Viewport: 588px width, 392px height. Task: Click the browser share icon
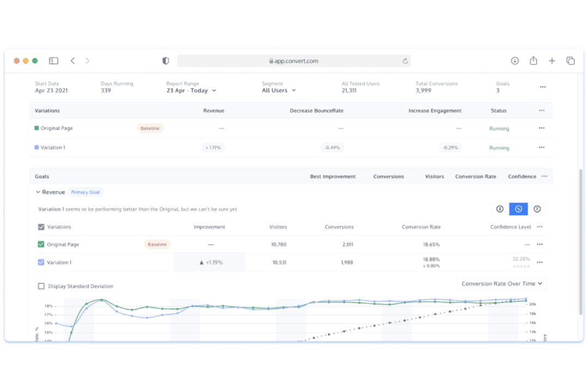533,60
